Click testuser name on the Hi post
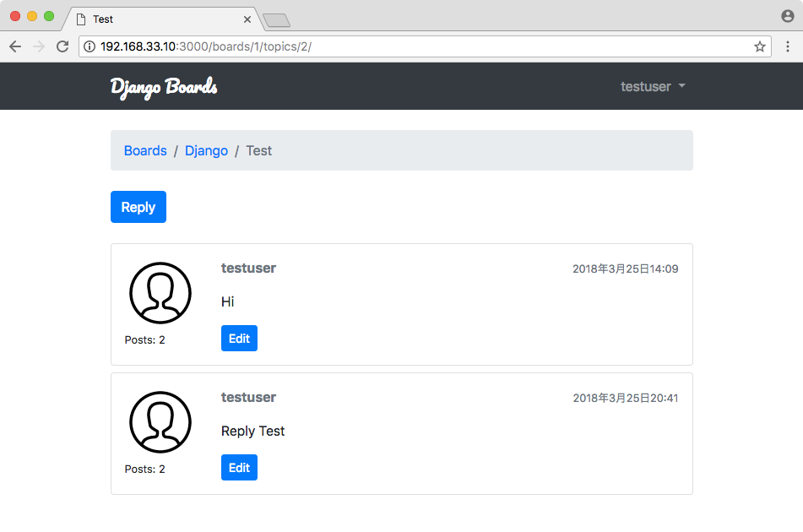Viewport: 803px width, 532px height. (248, 268)
